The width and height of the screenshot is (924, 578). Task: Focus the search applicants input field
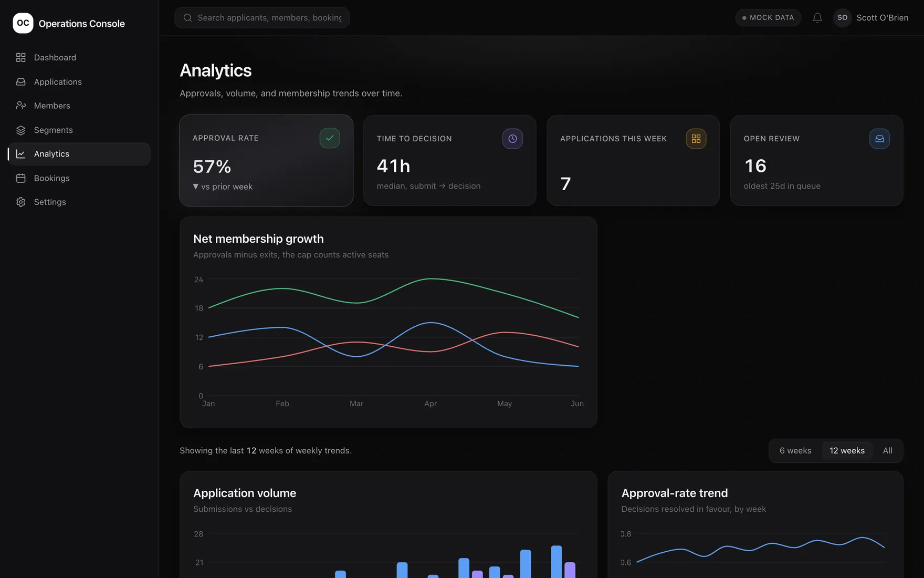pos(262,18)
